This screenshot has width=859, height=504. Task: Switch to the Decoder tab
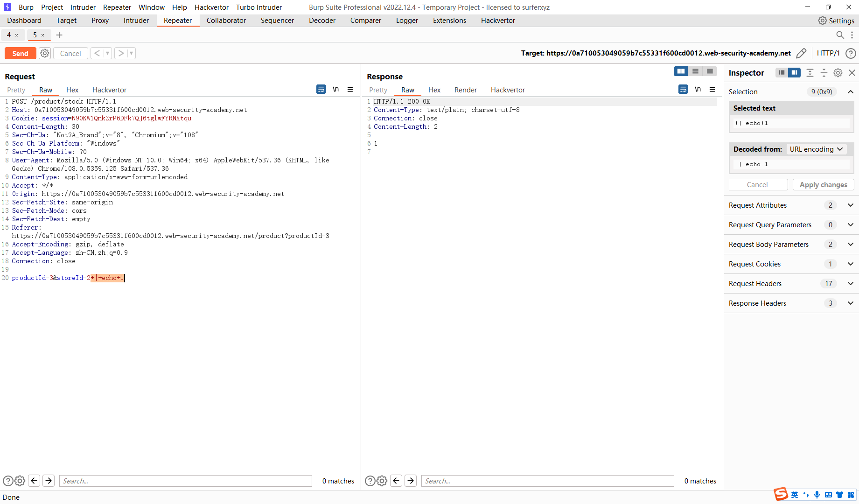[x=322, y=21]
